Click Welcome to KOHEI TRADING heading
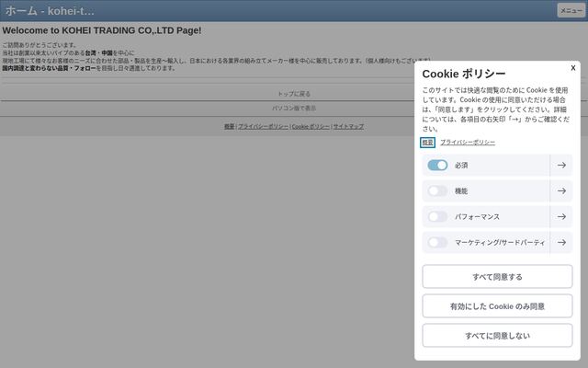This screenshot has height=368, width=588. point(102,30)
